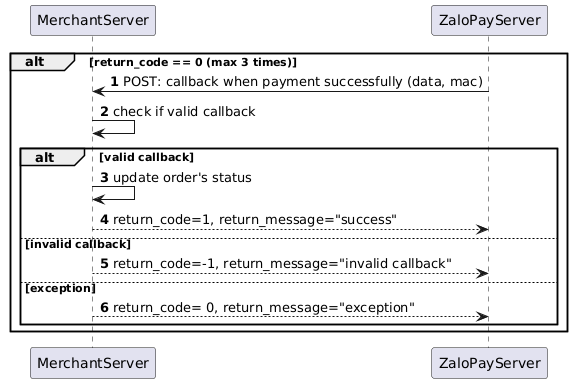The height and width of the screenshot is (383, 572).
Task: Select message 5 return_code=-1 invalid callback
Action: [276, 264]
